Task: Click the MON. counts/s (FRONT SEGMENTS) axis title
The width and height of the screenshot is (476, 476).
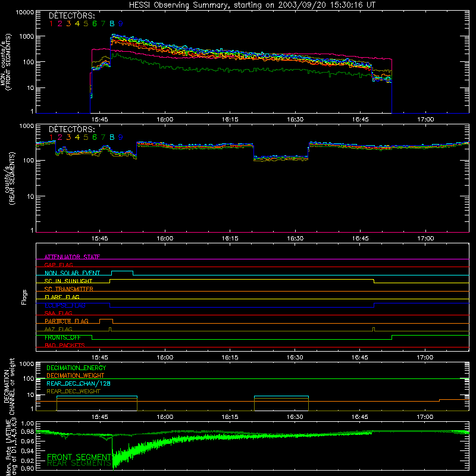Action: click(5, 62)
